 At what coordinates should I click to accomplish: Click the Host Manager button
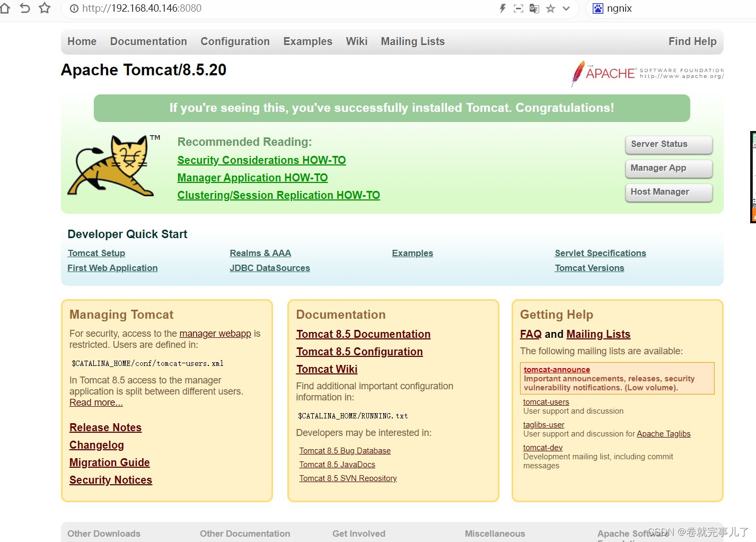click(x=669, y=192)
